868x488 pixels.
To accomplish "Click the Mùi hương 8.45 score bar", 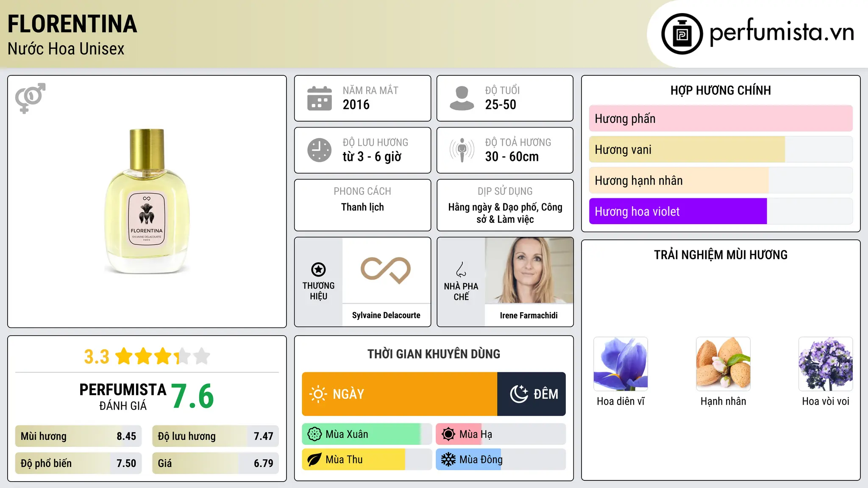I will [78, 436].
